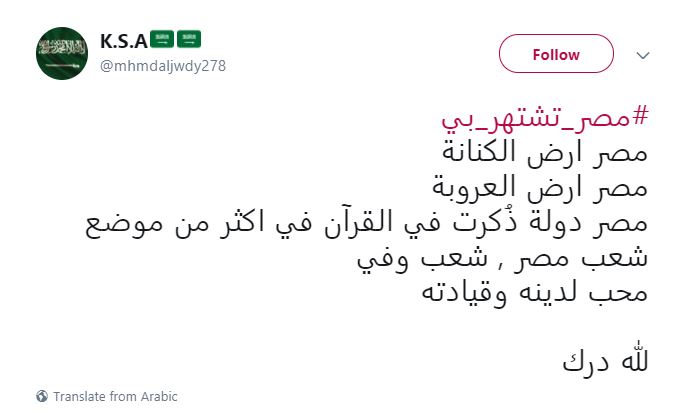This screenshot has width=694, height=416.
Task: Click the line مصر ارض الكنانة
Action: pyautogui.click(x=545, y=153)
